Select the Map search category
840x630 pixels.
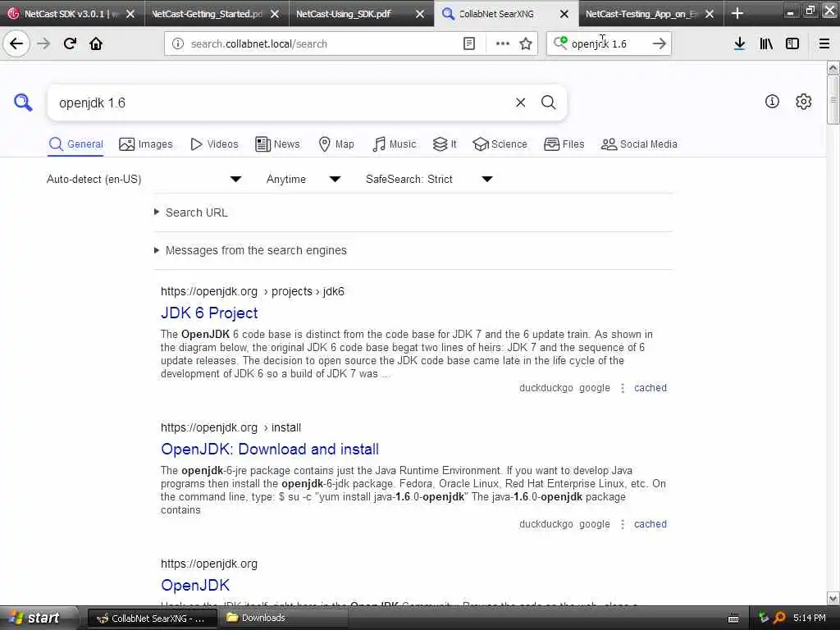pyautogui.click(x=336, y=144)
